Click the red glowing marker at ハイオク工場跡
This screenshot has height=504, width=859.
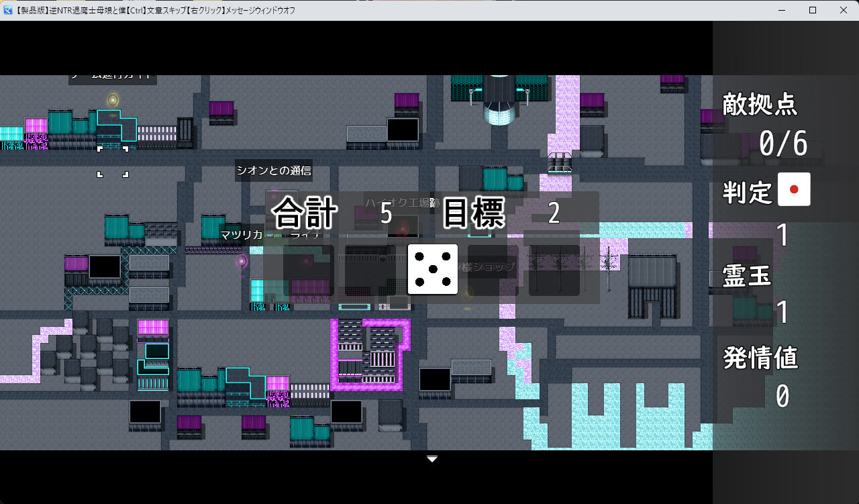coord(403,229)
